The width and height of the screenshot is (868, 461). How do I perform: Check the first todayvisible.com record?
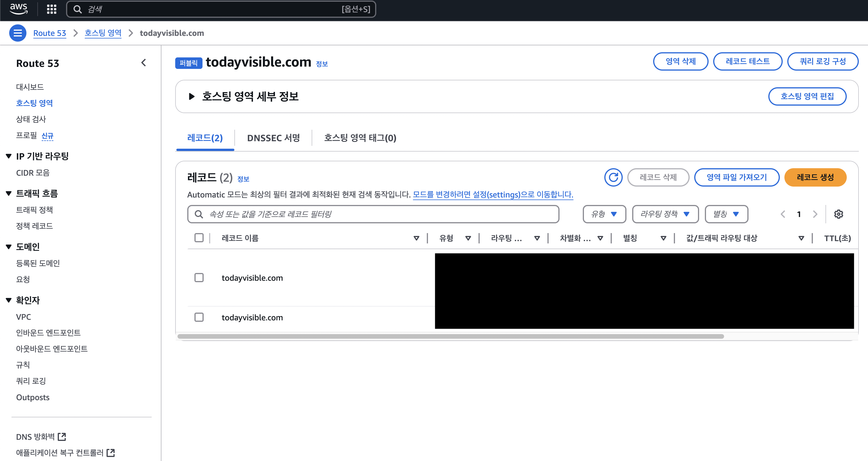tap(199, 278)
